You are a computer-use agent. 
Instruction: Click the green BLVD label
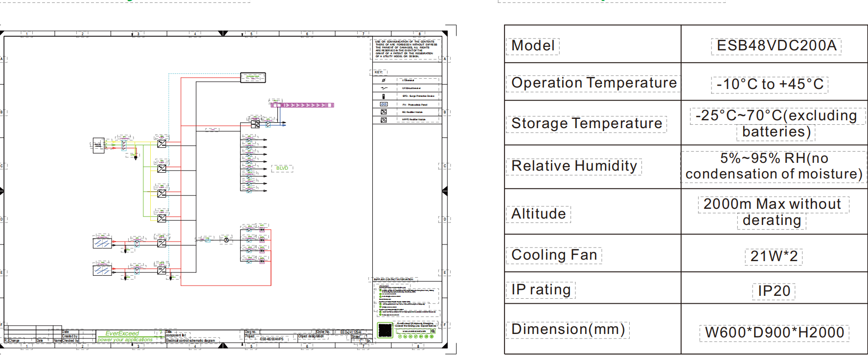point(282,168)
